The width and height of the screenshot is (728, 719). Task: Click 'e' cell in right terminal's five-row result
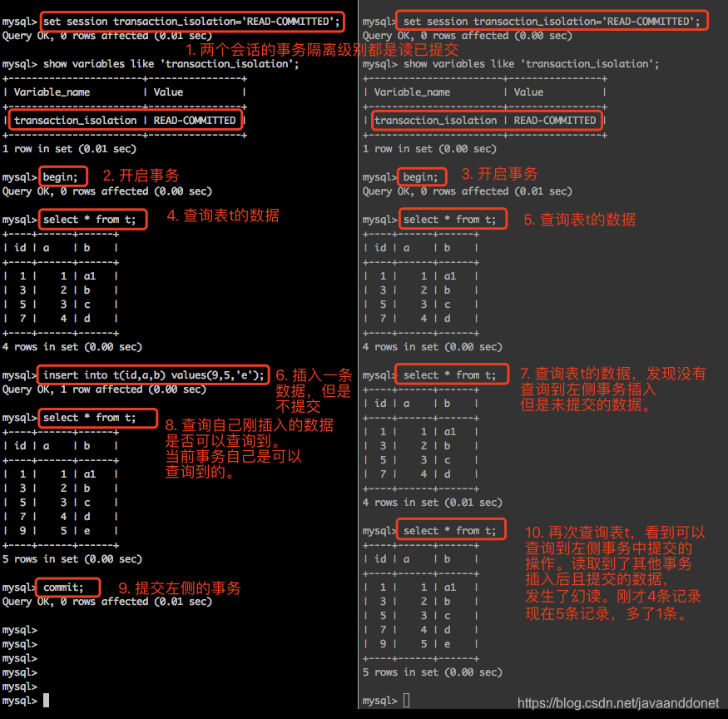447,644
